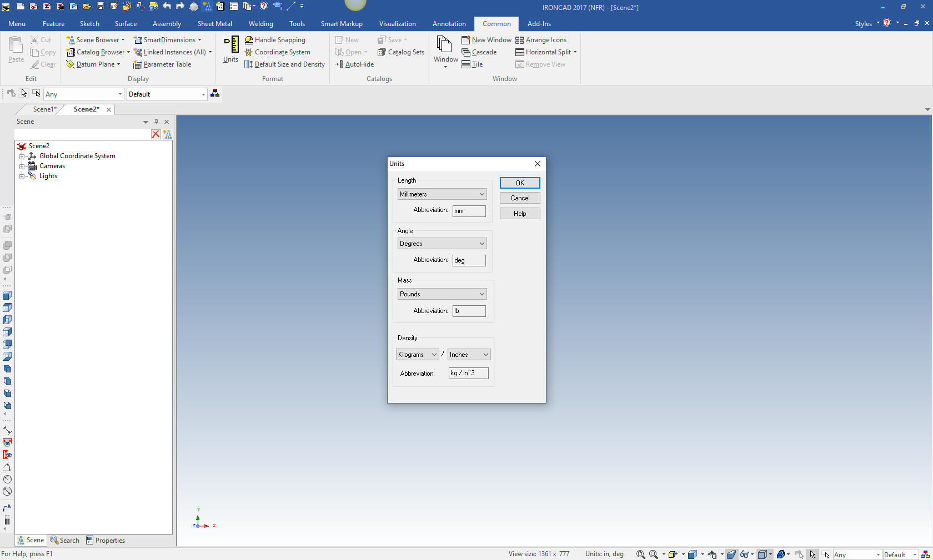The height and width of the screenshot is (560, 933).
Task: Click the Cascade windows icon
Action: tap(466, 52)
